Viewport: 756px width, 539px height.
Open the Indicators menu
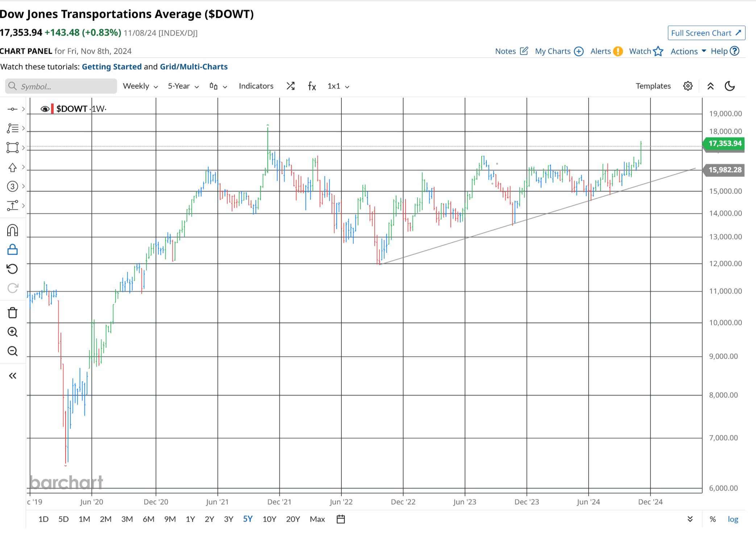coord(256,86)
